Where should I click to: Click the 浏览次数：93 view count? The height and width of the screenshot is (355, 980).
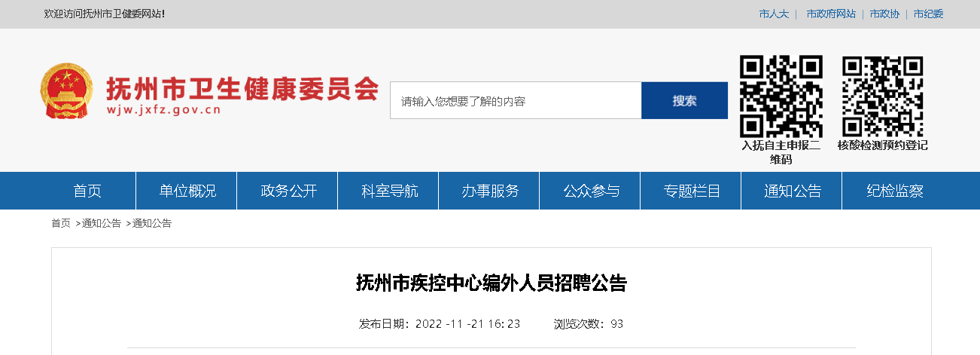point(589,324)
